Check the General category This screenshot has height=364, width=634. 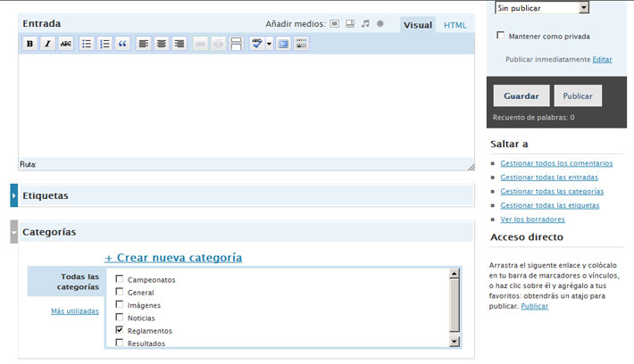(120, 292)
